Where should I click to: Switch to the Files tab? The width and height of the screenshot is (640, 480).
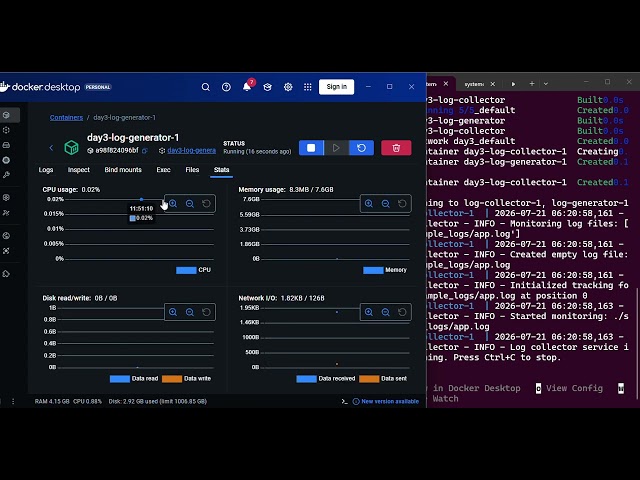click(192, 170)
